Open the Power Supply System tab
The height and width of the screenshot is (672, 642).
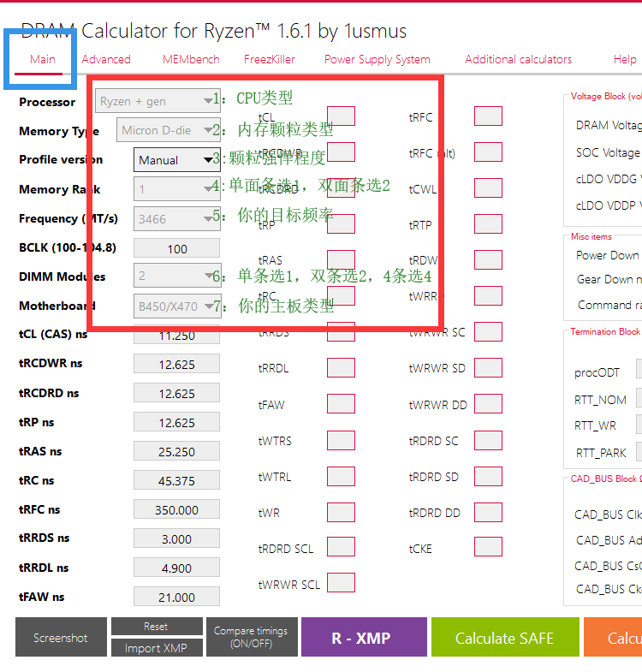click(x=377, y=59)
